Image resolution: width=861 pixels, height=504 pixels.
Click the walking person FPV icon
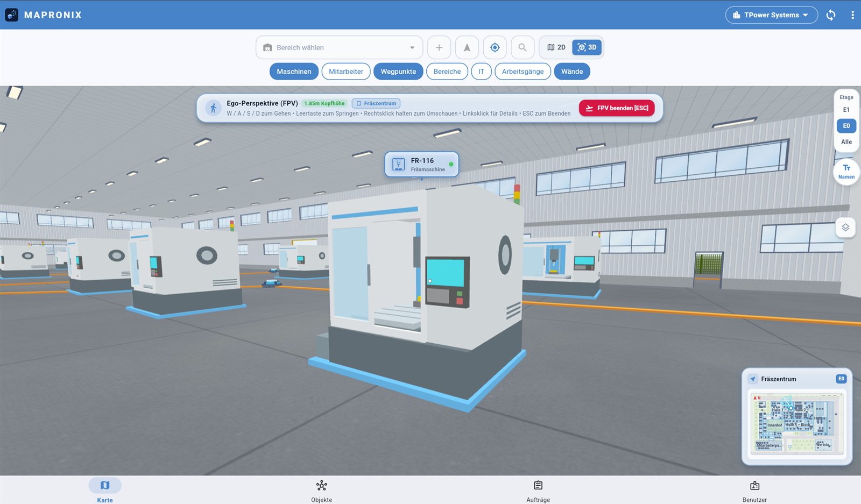213,108
